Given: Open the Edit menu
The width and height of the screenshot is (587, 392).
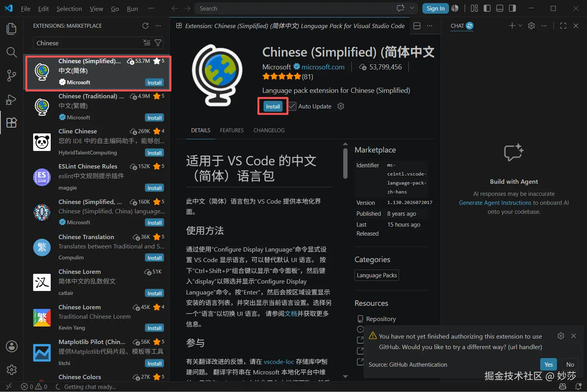Looking at the screenshot, I should pyautogui.click(x=43, y=9).
